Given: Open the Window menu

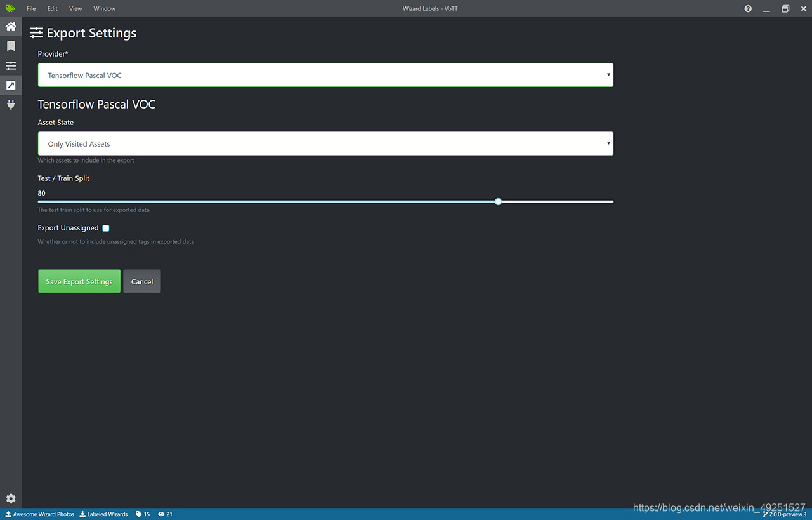Looking at the screenshot, I should 104,8.
